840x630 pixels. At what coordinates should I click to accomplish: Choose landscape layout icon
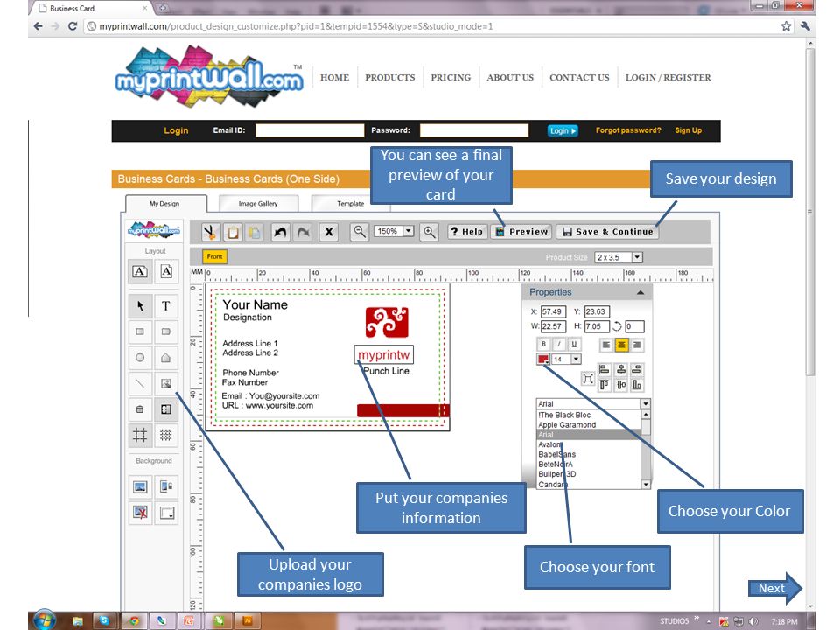pyautogui.click(x=140, y=271)
